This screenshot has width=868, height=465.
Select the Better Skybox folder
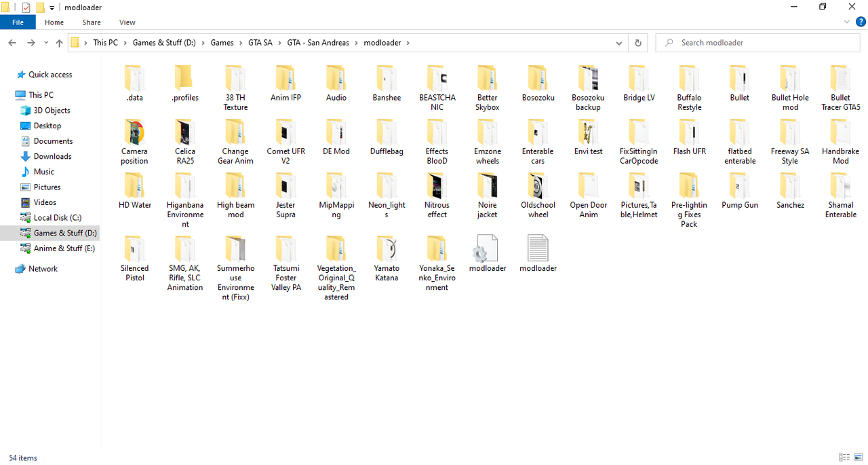coord(487,88)
